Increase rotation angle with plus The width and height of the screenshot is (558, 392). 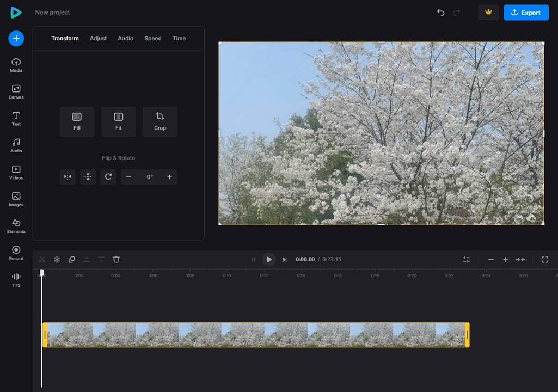169,177
